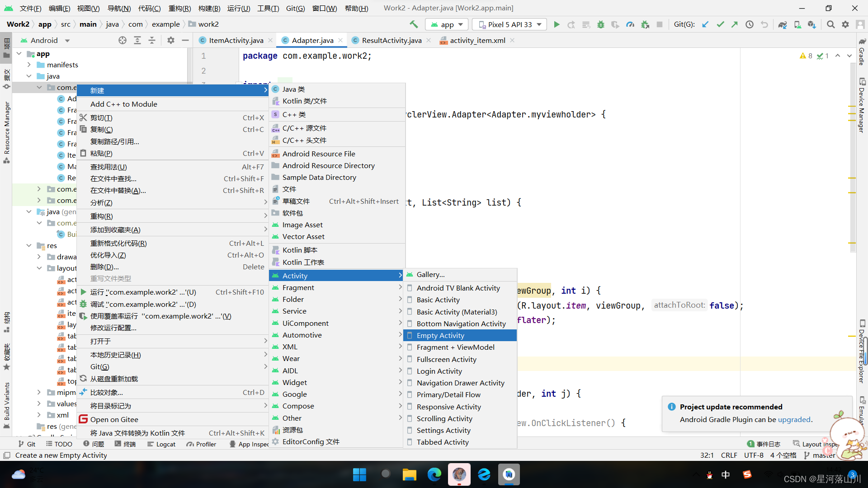Viewport: 868px width, 488px height.
Task: Open Search Everywhere magnifier icon
Action: [830, 24]
